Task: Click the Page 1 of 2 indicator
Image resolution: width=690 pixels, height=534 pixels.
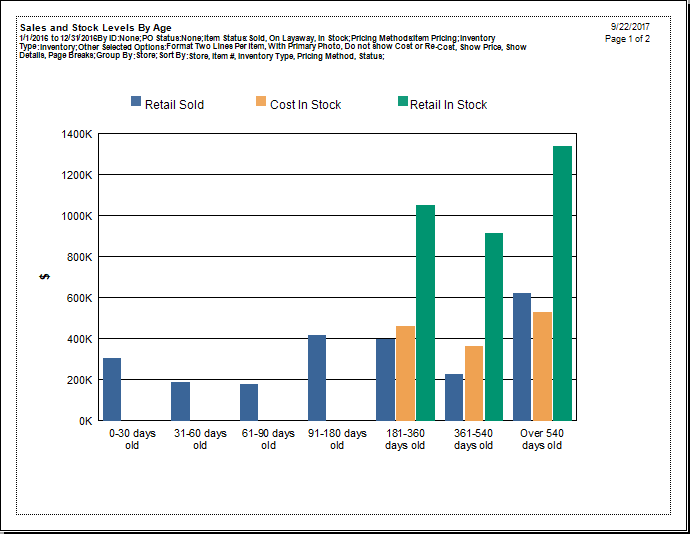Action: [627, 39]
